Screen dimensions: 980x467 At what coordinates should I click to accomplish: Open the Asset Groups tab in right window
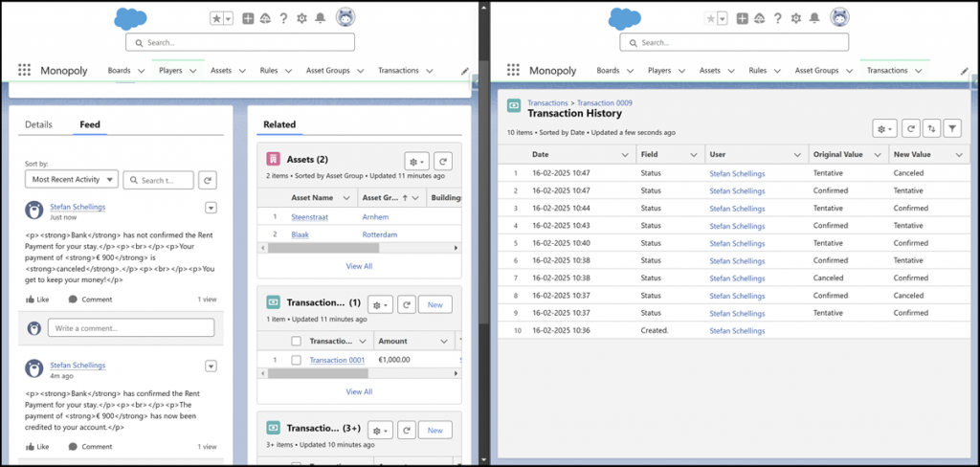pyautogui.click(x=817, y=71)
